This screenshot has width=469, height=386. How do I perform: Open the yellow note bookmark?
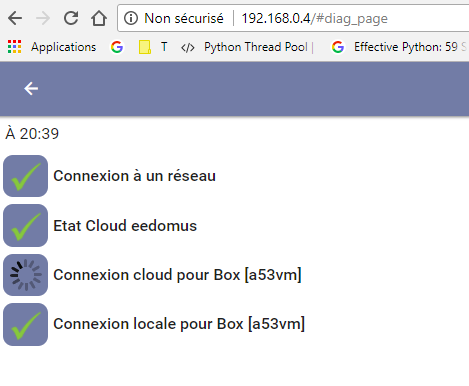coord(145,47)
